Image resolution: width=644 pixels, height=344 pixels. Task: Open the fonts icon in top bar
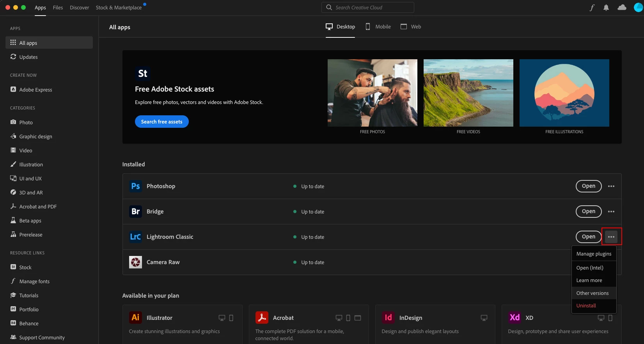[x=592, y=7]
